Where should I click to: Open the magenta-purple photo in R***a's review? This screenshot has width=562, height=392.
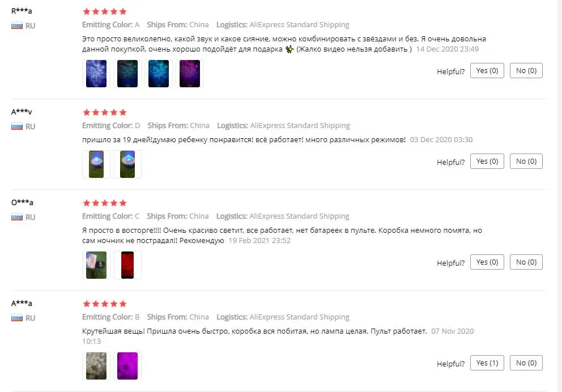tap(190, 74)
